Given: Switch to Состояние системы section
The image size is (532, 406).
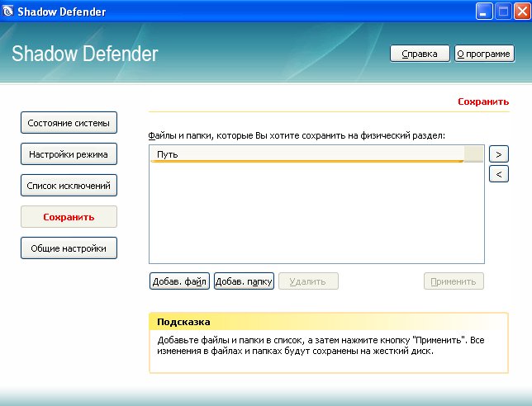Looking at the screenshot, I should coord(69,123).
